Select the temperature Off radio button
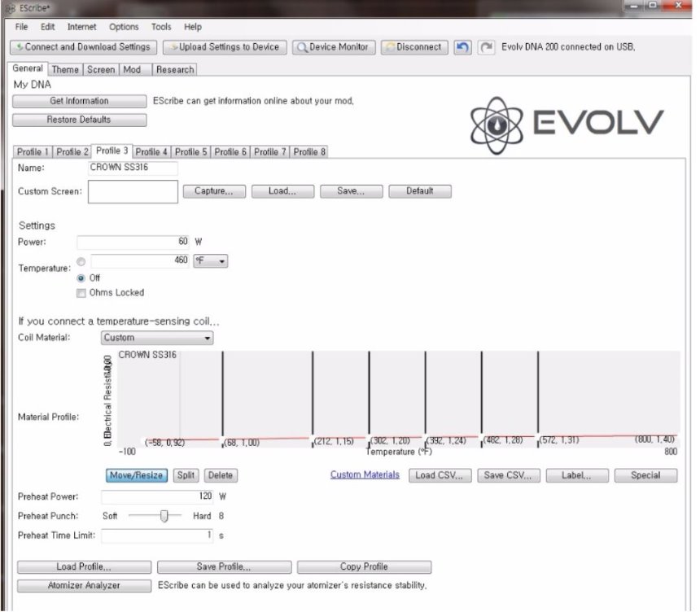 tap(81, 278)
